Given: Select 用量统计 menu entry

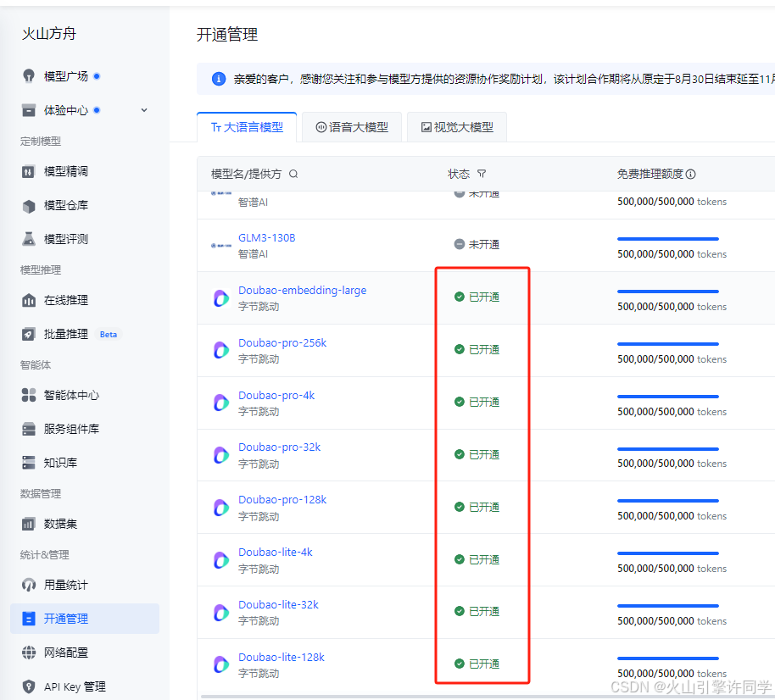Looking at the screenshot, I should click(66, 585).
